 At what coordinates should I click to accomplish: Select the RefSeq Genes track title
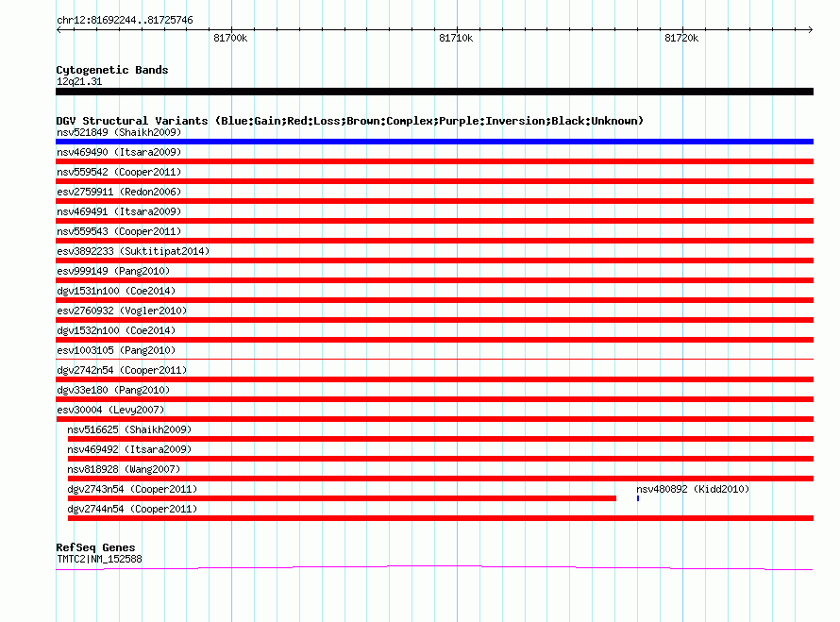(x=96, y=547)
